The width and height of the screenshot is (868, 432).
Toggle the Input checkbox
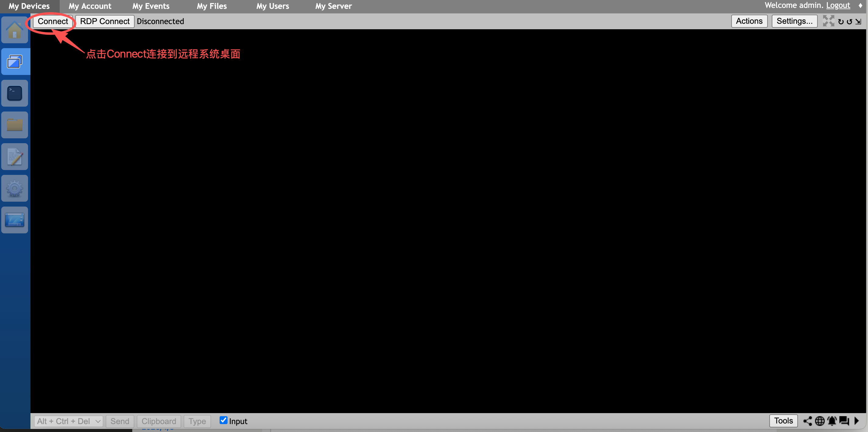[x=223, y=420]
